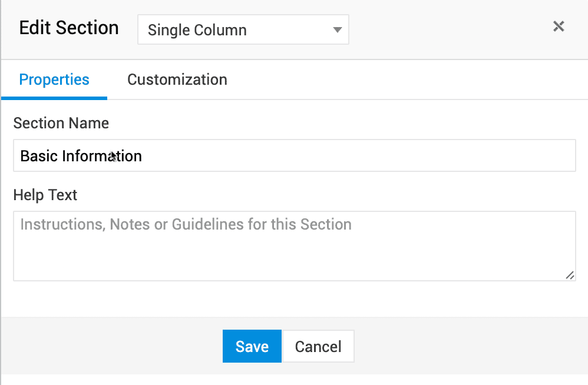Screen dimensions: 588x385
Task: Open the Single Column layout combo box
Action: tap(243, 29)
